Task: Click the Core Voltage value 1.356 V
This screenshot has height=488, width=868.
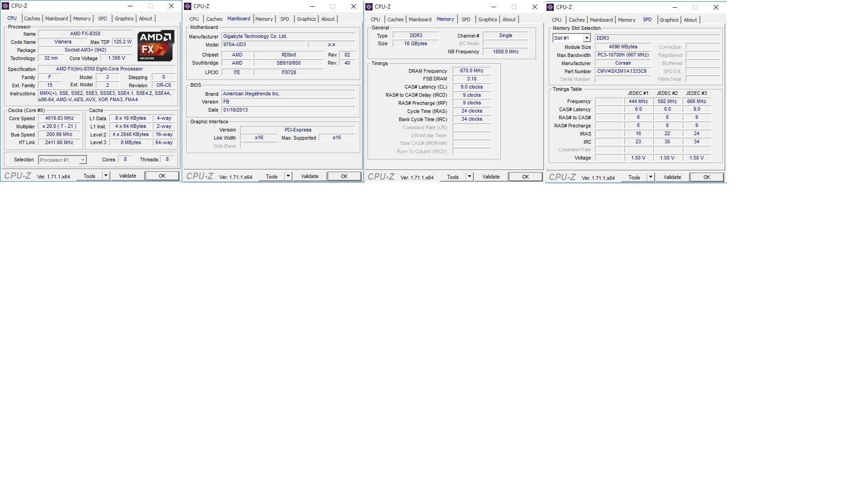Action: pyautogui.click(x=117, y=58)
